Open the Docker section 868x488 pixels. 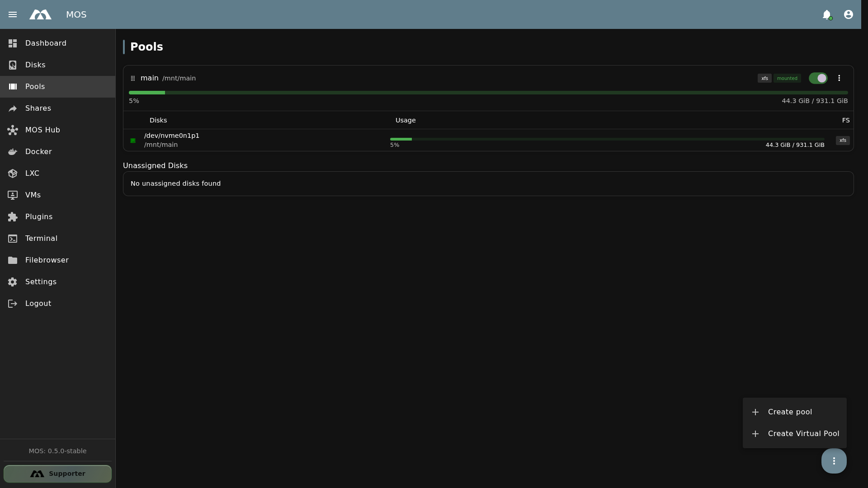[x=58, y=152]
